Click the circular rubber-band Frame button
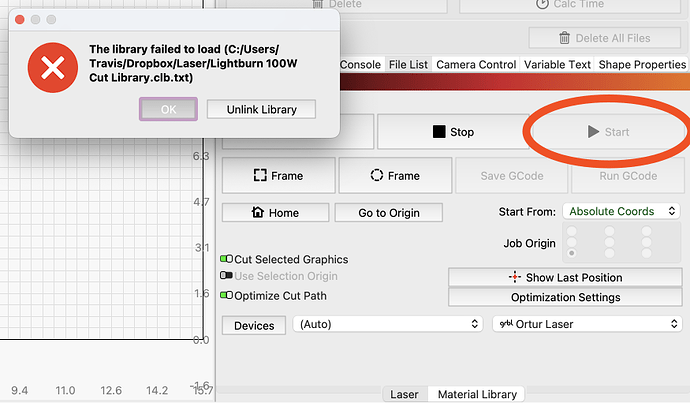The height and width of the screenshot is (403, 690). tap(395, 176)
